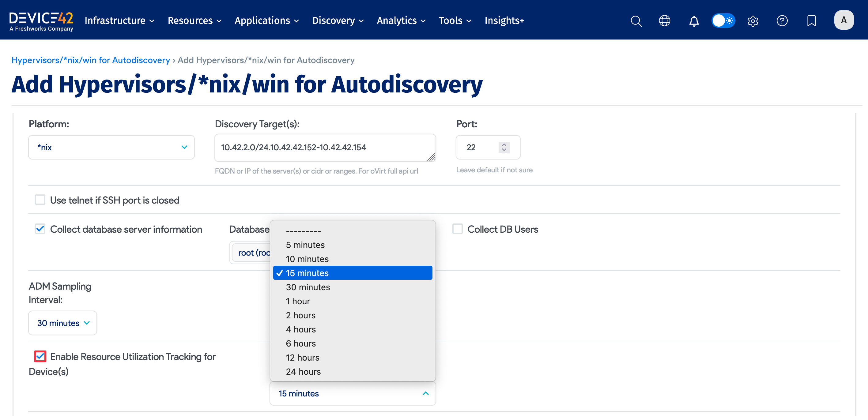Open the notifications bell
This screenshot has height=420, width=868.
pos(694,21)
